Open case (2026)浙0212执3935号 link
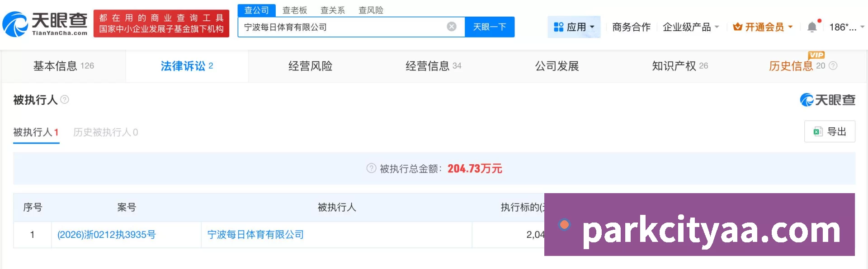The image size is (868, 269). (107, 235)
